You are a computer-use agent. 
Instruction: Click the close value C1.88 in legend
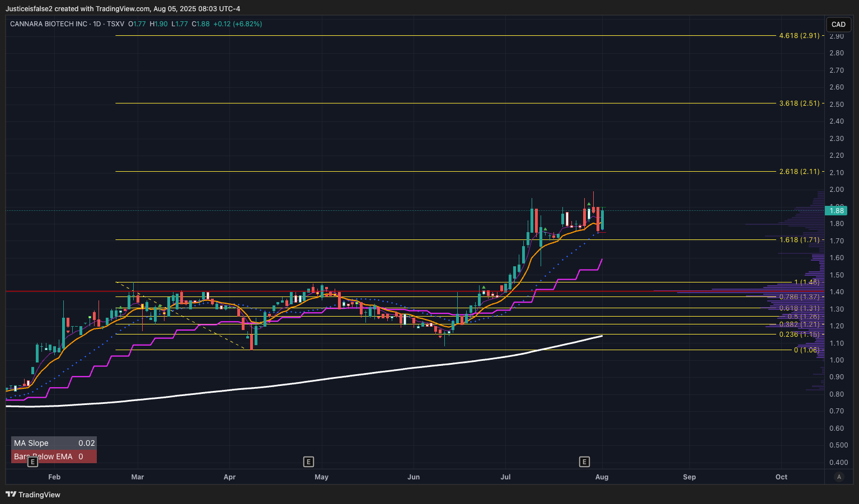tap(200, 24)
